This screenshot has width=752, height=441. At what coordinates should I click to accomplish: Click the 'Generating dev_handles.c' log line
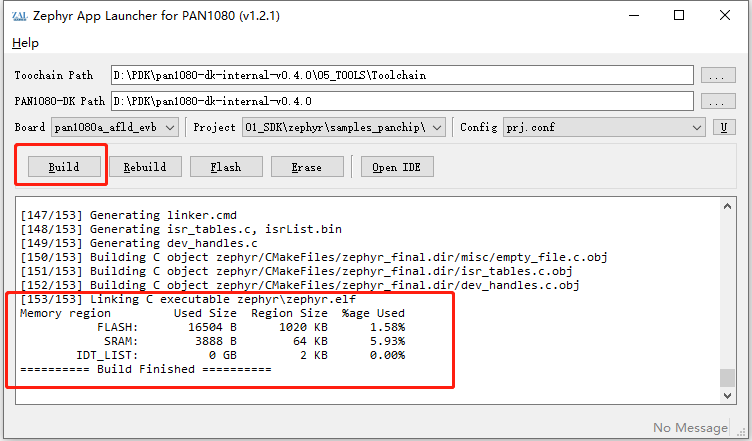tap(139, 243)
